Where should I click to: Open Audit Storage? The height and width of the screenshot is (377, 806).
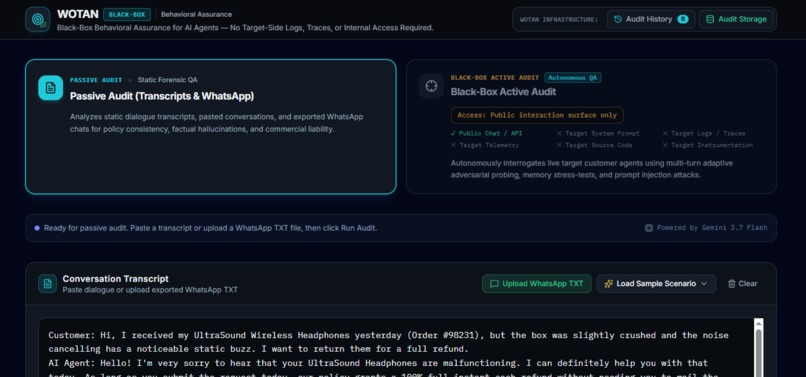pos(736,20)
